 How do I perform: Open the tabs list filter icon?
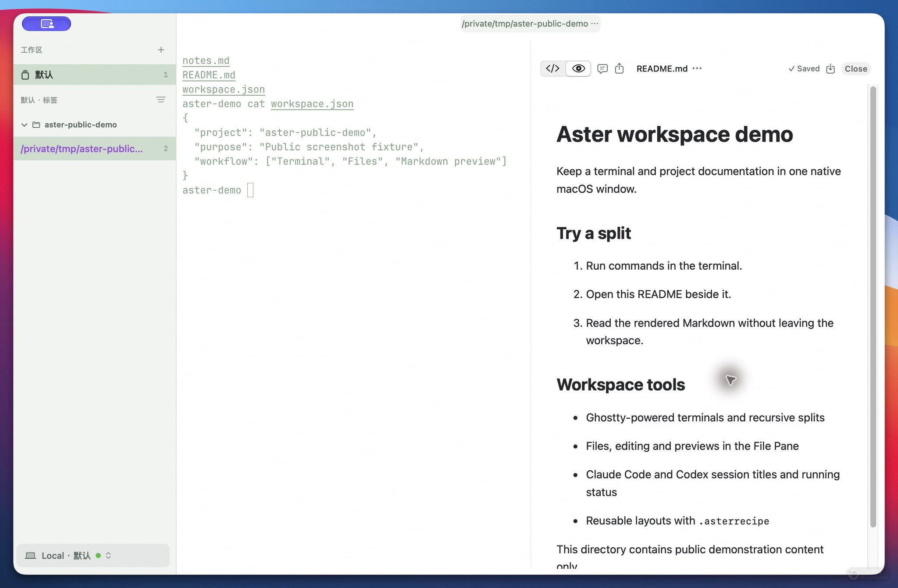(x=161, y=100)
